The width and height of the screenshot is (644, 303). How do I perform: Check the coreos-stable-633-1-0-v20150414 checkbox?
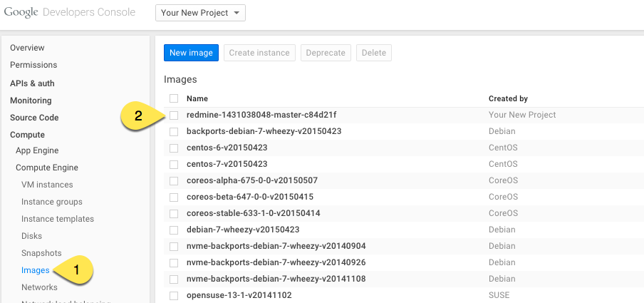174,214
